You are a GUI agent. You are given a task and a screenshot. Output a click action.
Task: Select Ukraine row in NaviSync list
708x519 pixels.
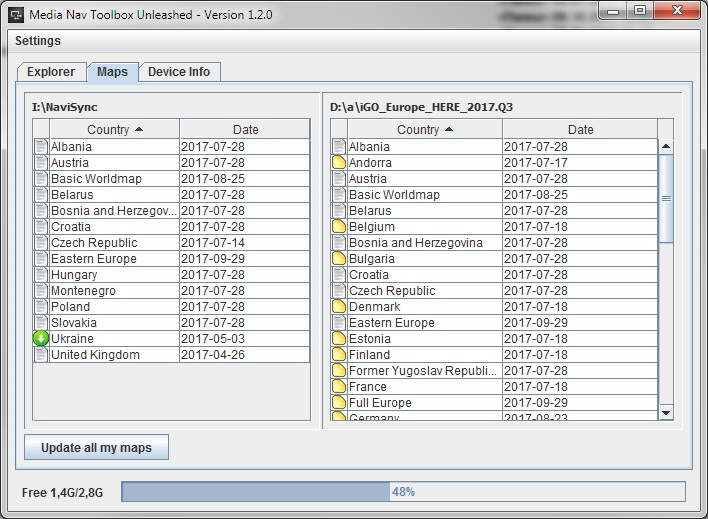click(x=172, y=338)
